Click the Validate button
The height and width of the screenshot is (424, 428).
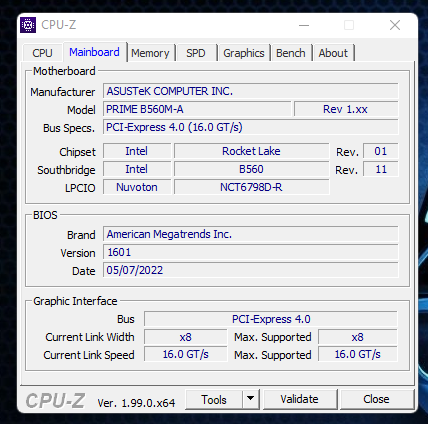coord(299,399)
